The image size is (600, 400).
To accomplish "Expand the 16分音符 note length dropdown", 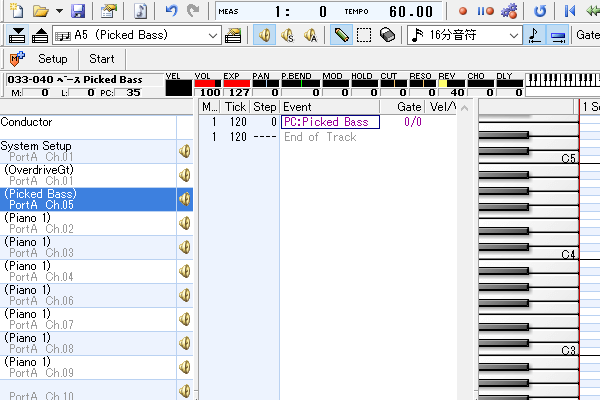I will point(513,35).
